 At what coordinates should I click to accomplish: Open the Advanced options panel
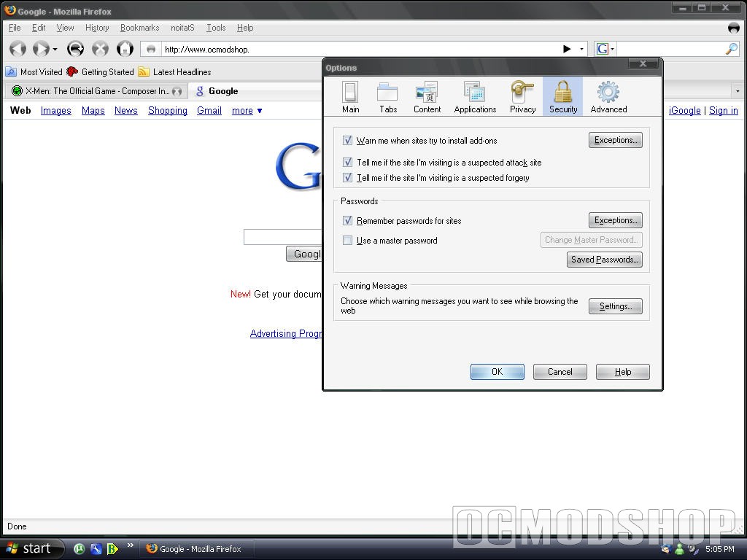click(608, 97)
